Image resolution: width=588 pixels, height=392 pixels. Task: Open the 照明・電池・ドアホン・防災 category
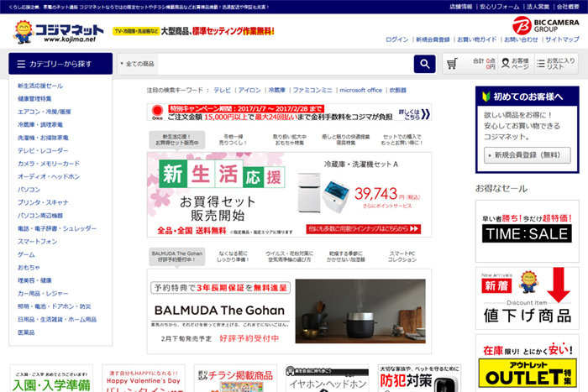[x=54, y=306]
